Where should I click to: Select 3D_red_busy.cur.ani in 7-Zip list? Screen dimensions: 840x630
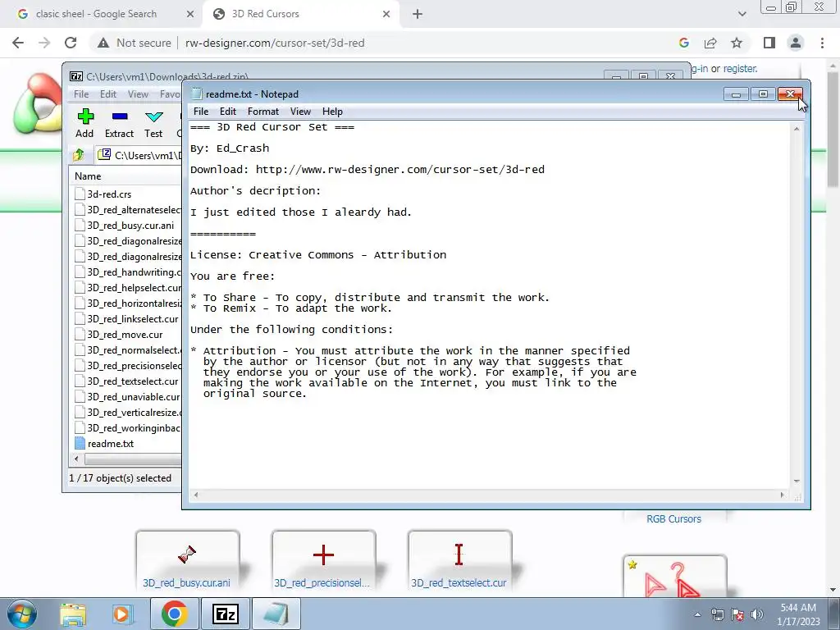(x=130, y=225)
